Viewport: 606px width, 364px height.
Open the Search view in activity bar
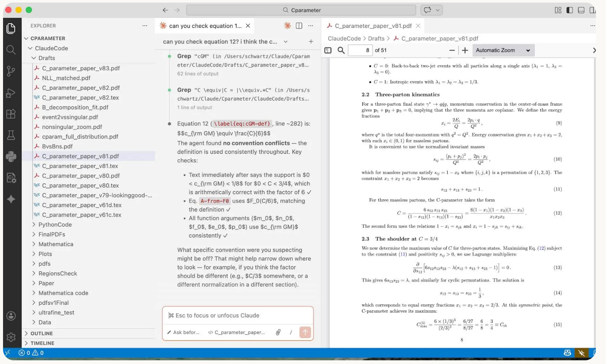11,50
